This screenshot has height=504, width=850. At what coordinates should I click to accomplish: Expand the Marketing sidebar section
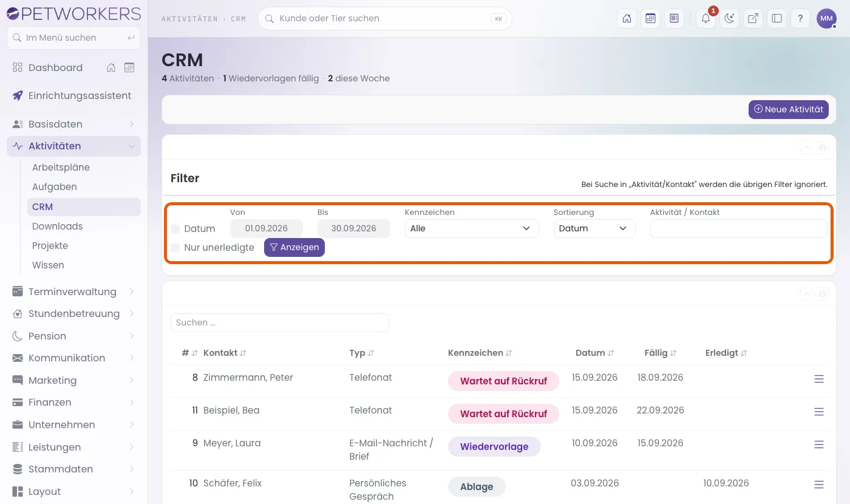(x=73, y=380)
